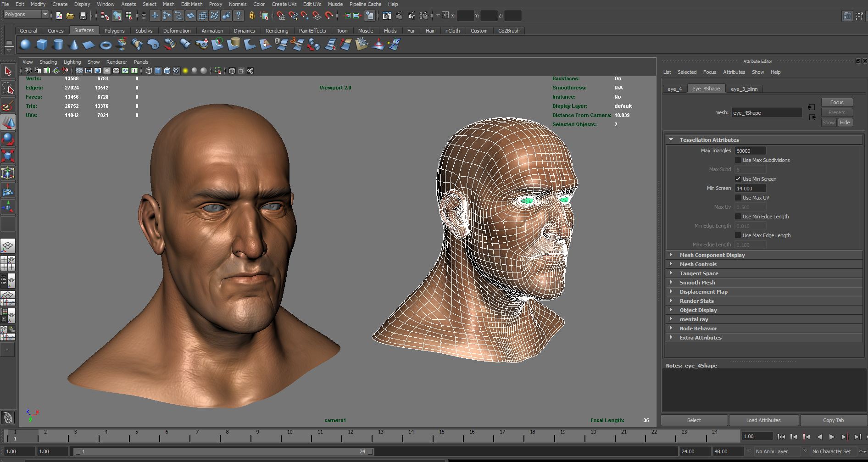Click the Focus button in Attribute Editor
Image resolution: width=868 pixels, height=462 pixels.
pyautogui.click(x=837, y=102)
